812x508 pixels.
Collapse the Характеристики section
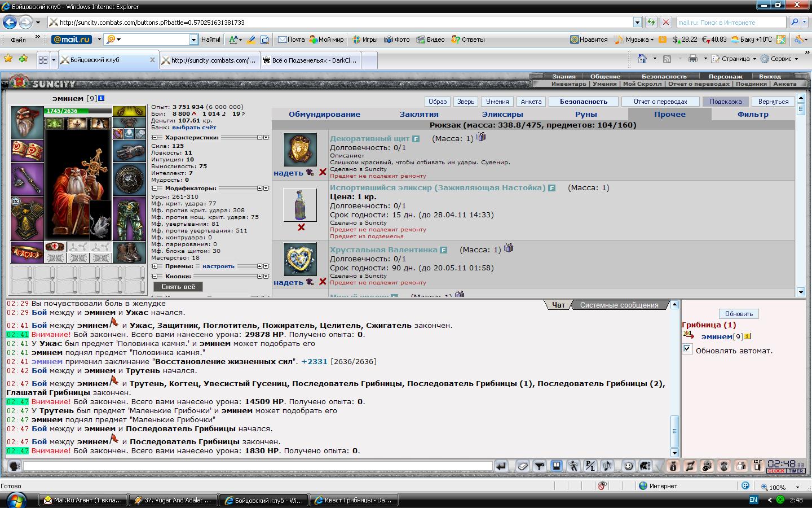coord(155,137)
